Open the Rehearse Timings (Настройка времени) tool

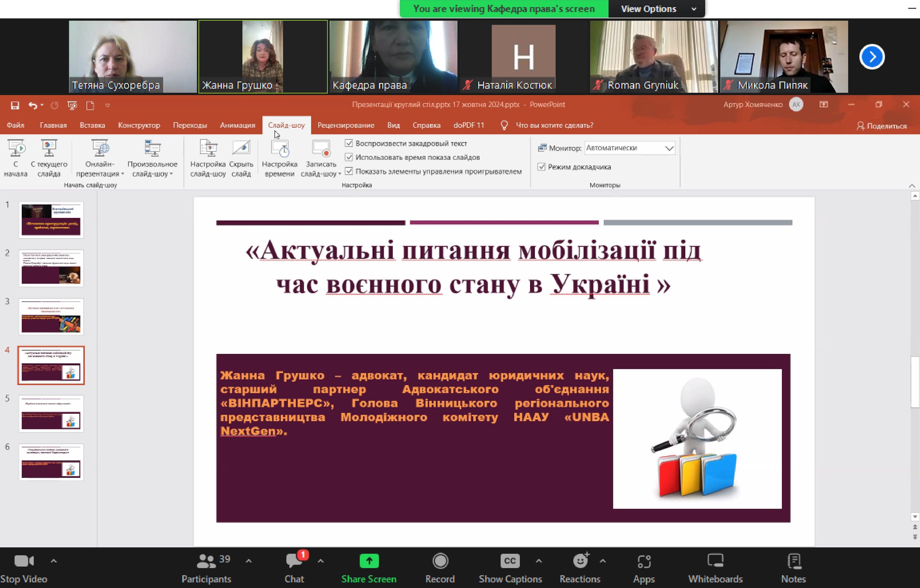[x=280, y=148]
